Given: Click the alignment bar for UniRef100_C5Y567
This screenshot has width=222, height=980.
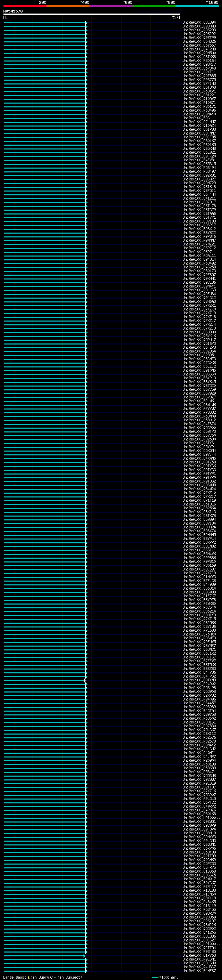Looking at the screenshot, I should click(x=45, y=45).
